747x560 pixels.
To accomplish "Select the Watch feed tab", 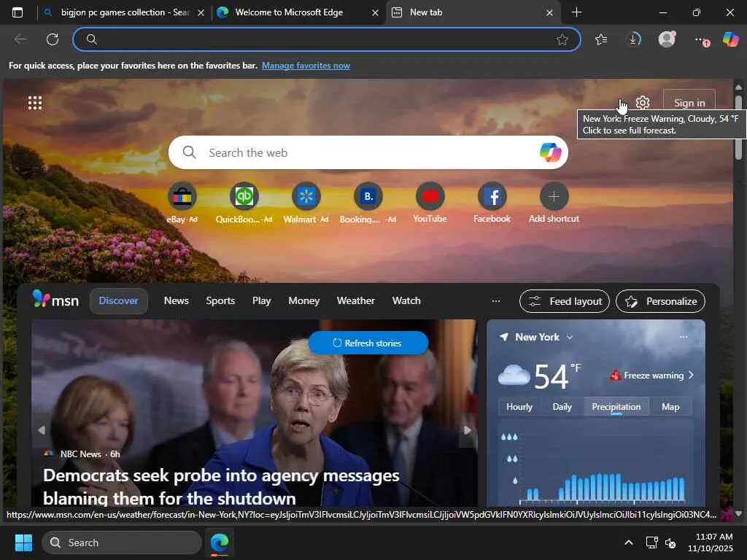I will click(x=406, y=301).
